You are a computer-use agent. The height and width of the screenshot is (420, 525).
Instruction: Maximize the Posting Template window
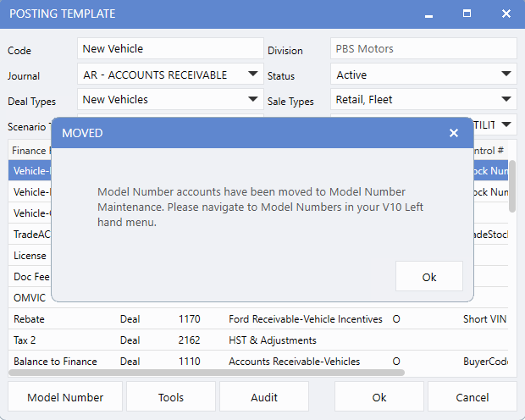pos(467,14)
